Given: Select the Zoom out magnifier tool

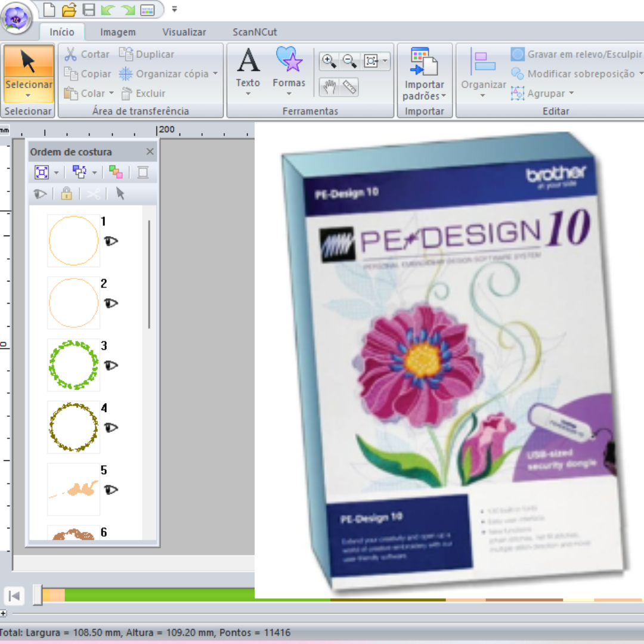Looking at the screenshot, I should (x=349, y=61).
